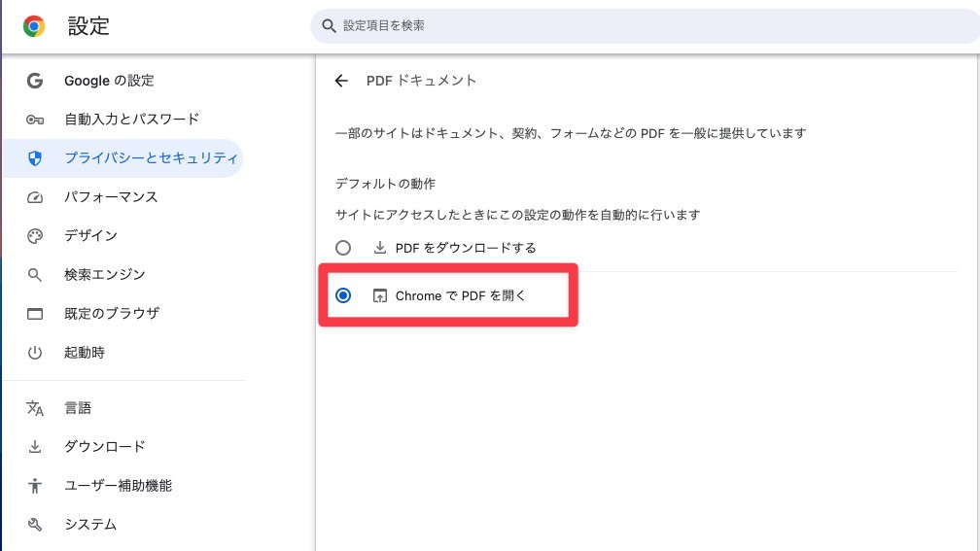Click the design palette icon
Viewport: 980px width, 551px height.
[x=35, y=236]
